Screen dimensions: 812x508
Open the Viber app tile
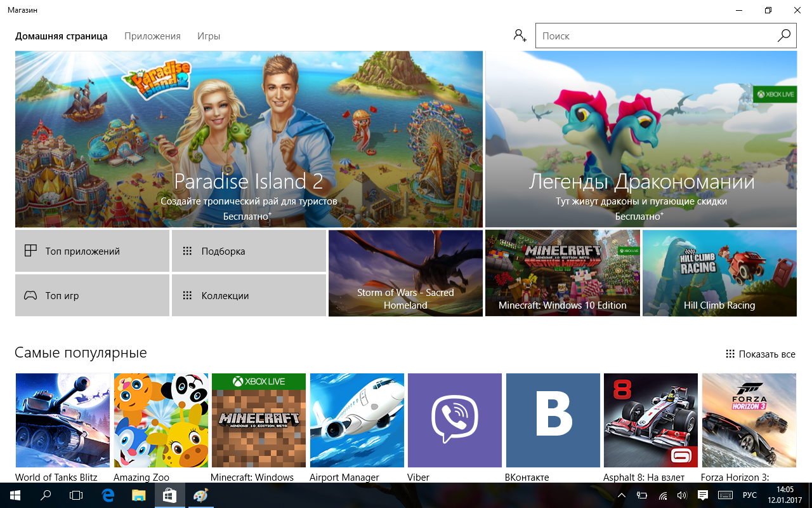[x=455, y=428]
